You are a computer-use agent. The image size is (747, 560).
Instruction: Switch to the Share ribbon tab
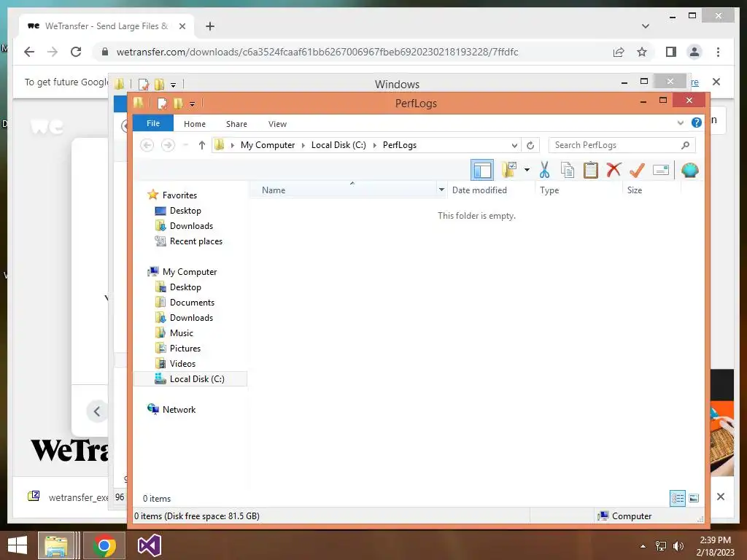pyautogui.click(x=236, y=124)
